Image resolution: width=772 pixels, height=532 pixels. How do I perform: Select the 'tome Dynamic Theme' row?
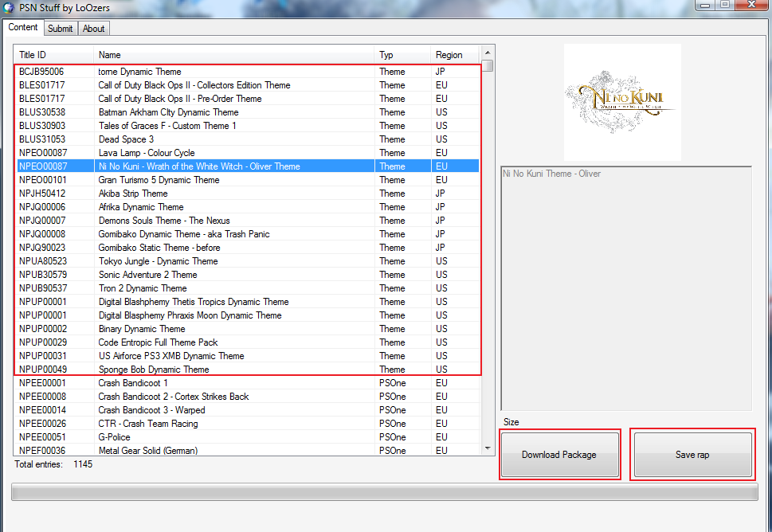248,72
